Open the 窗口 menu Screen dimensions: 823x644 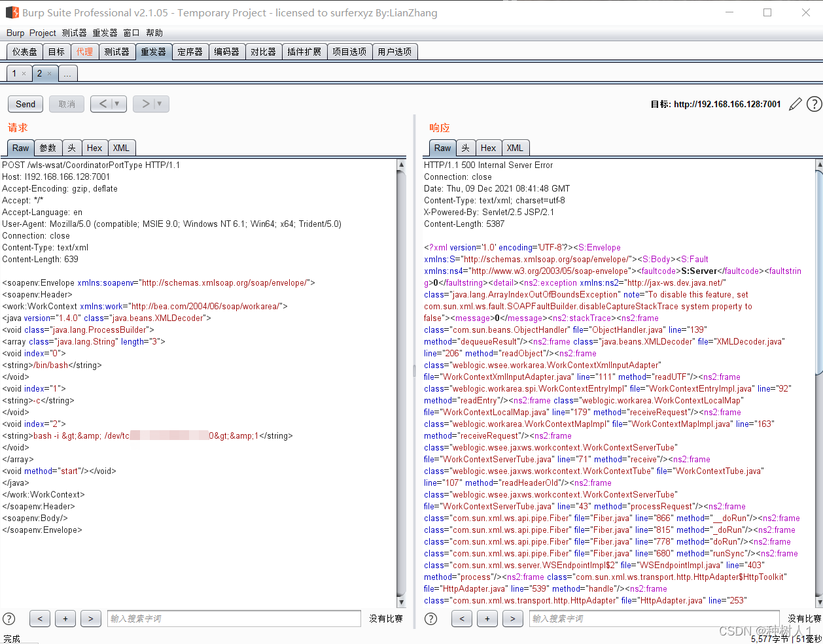tap(131, 33)
